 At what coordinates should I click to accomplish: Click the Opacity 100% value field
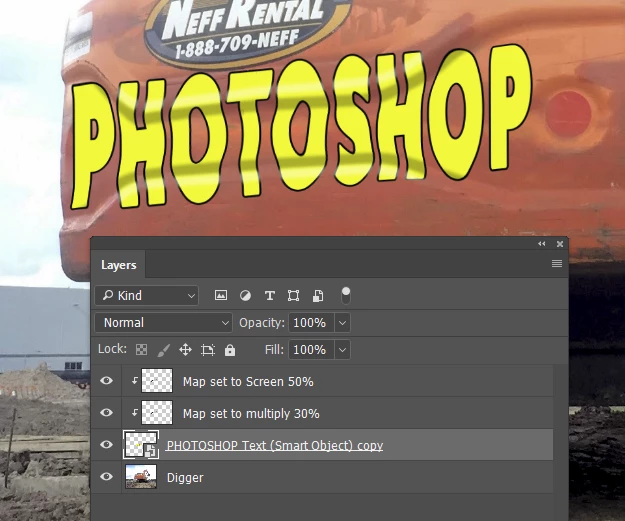pos(311,322)
